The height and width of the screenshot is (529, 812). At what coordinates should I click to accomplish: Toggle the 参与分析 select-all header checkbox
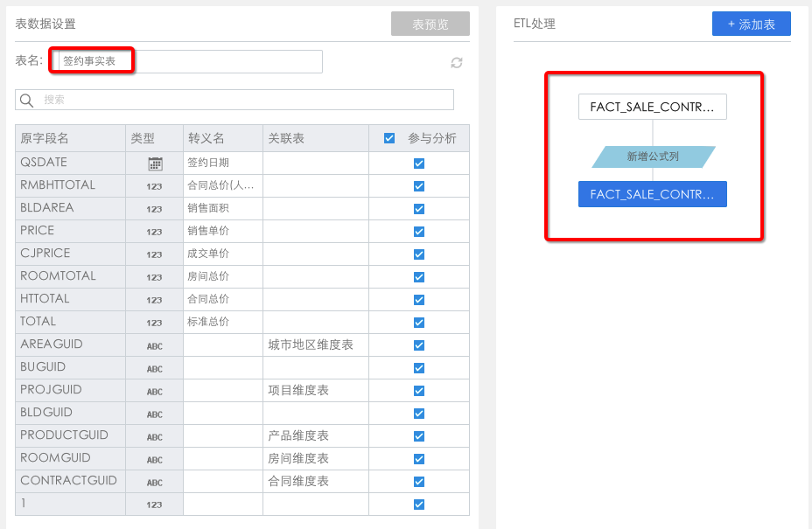click(x=389, y=138)
